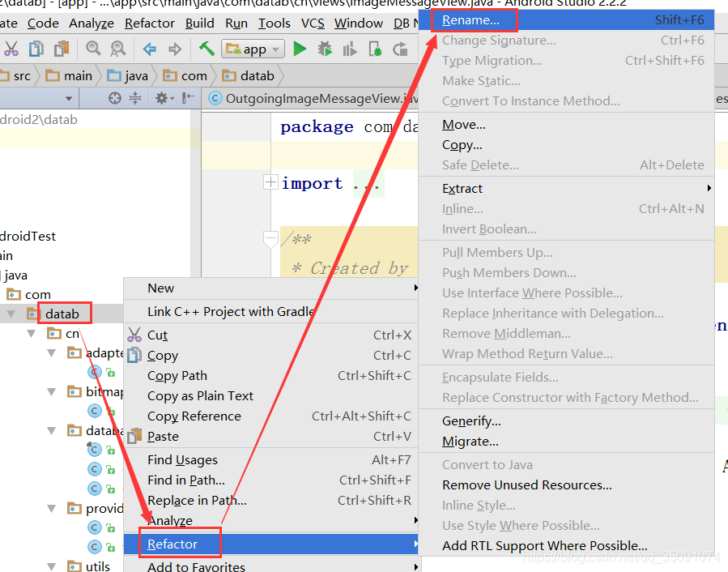Click the Run with Coverage icon
The width and height of the screenshot is (728, 572).
point(350,49)
